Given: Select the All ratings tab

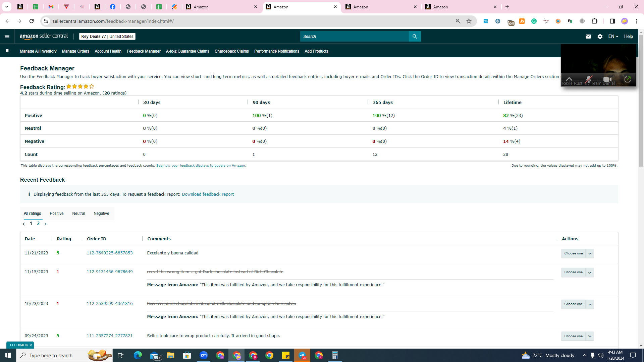Looking at the screenshot, I should coord(33,214).
